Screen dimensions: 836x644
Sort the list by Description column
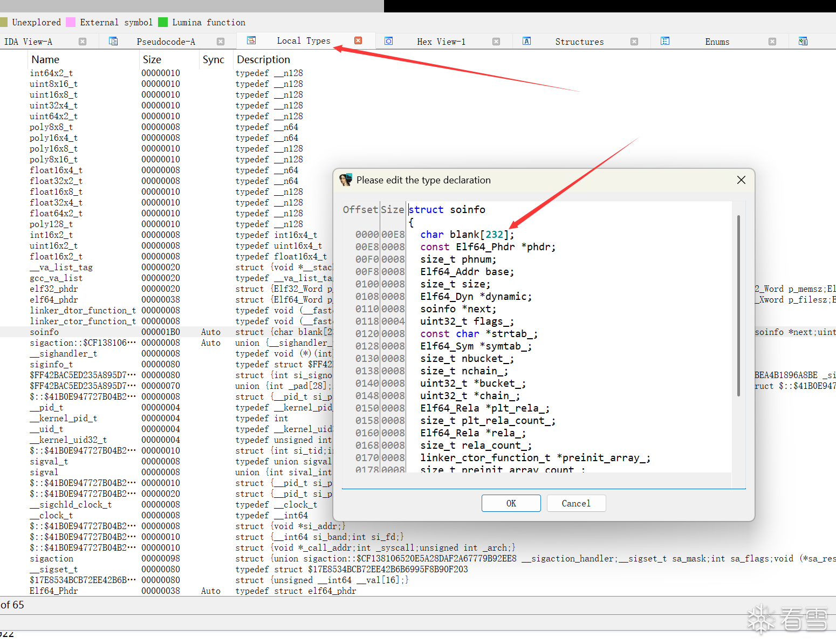coord(264,59)
